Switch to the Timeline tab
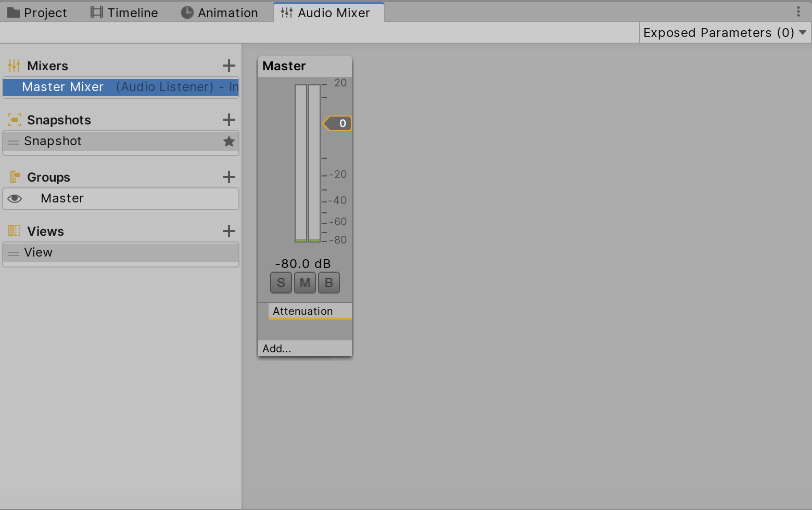The height and width of the screenshot is (510, 812). tap(124, 12)
